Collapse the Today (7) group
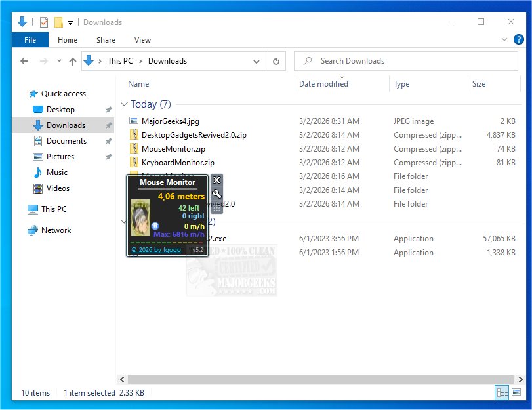 coord(125,104)
